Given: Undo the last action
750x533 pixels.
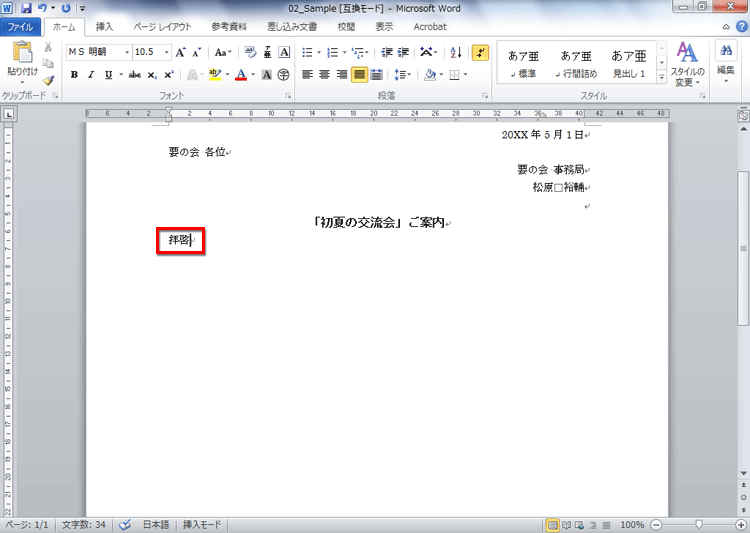Looking at the screenshot, I should coord(42,8).
